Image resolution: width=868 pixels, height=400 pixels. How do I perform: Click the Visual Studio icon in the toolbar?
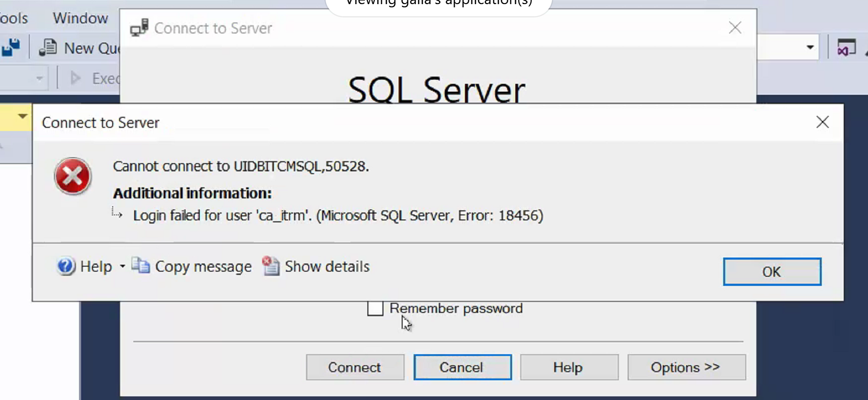click(846, 48)
